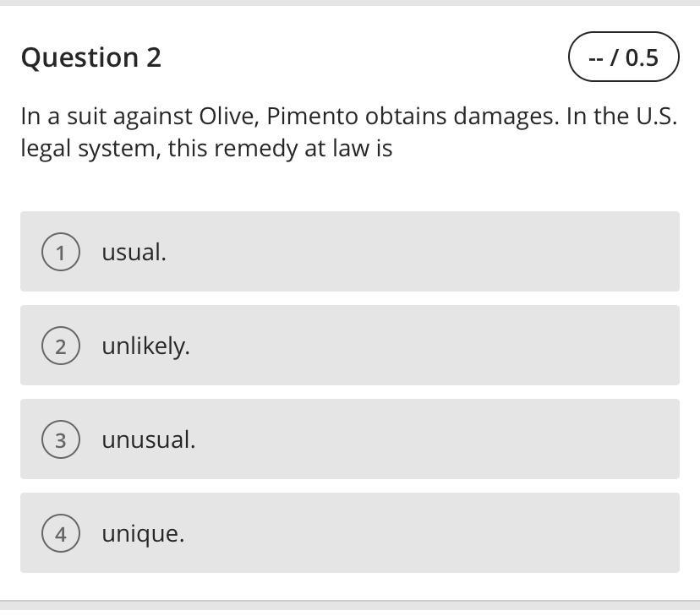Choose the radio circle numbered 3
The height and width of the screenshot is (616, 700).
pyautogui.click(x=61, y=439)
